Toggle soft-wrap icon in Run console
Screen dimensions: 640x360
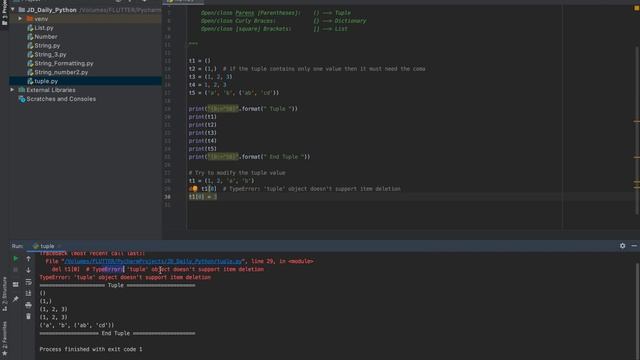(28, 282)
